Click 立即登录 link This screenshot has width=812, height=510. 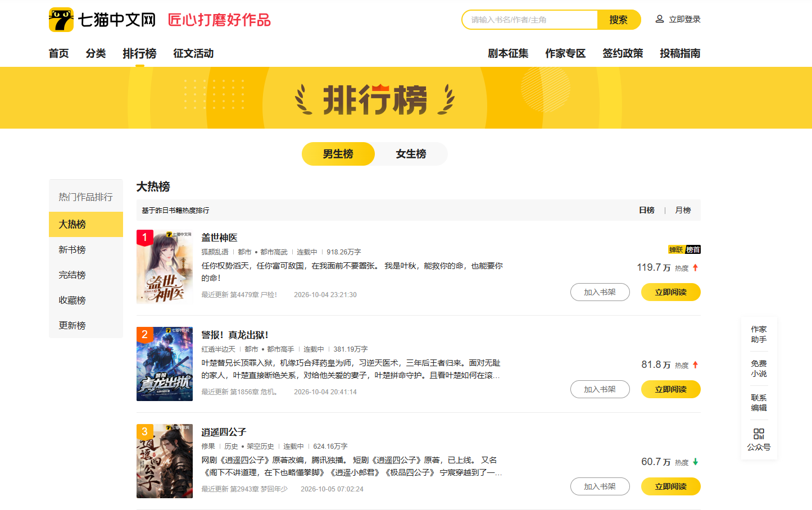coord(684,19)
